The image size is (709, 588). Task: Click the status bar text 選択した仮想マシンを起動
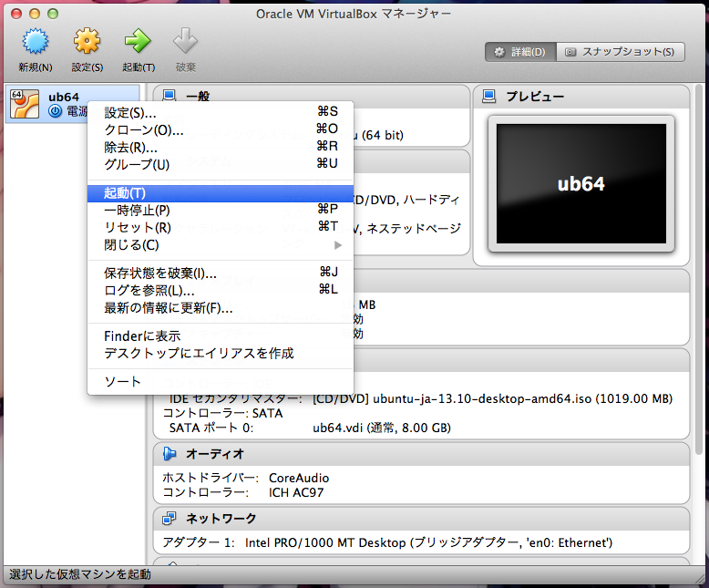tap(80, 574)
